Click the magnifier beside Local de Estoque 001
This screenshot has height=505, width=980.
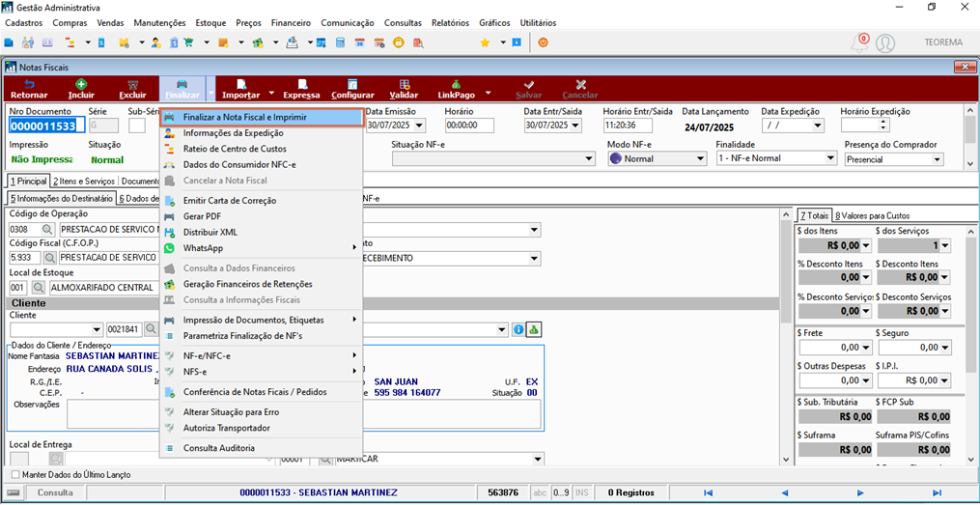pyautogui.click(x=39, y=288)
